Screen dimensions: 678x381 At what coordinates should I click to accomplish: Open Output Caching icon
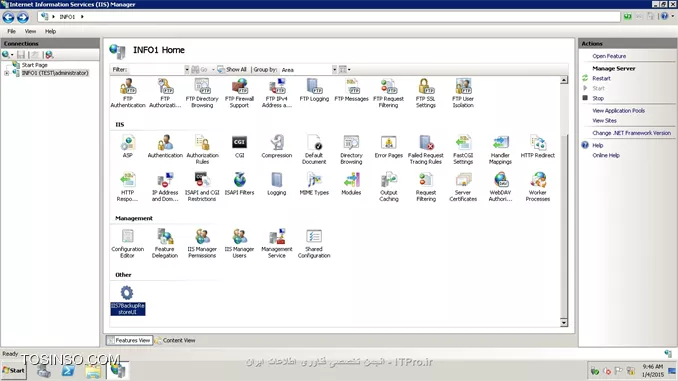(x=388, y=186)
